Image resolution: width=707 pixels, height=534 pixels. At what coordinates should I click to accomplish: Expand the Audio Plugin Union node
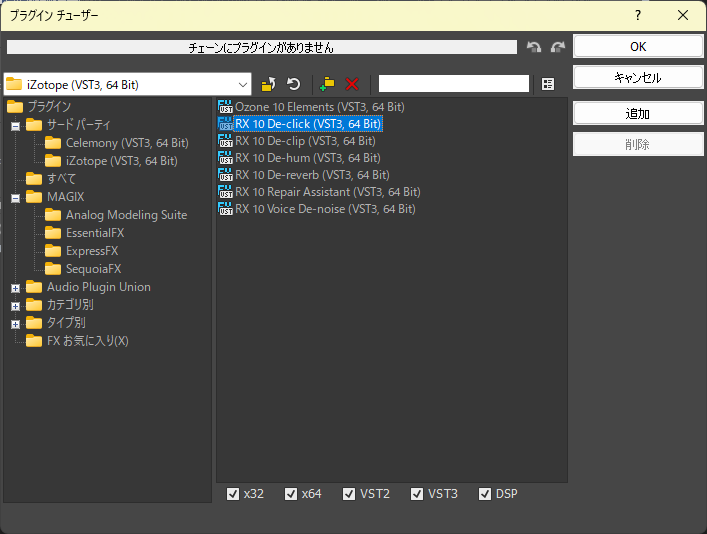[15, 288]
